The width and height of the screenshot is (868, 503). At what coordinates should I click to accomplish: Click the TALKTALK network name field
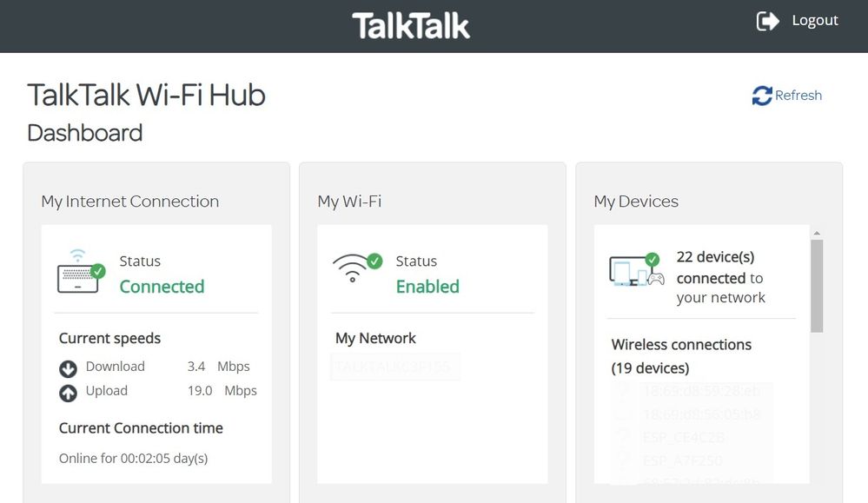click(395, 366)
